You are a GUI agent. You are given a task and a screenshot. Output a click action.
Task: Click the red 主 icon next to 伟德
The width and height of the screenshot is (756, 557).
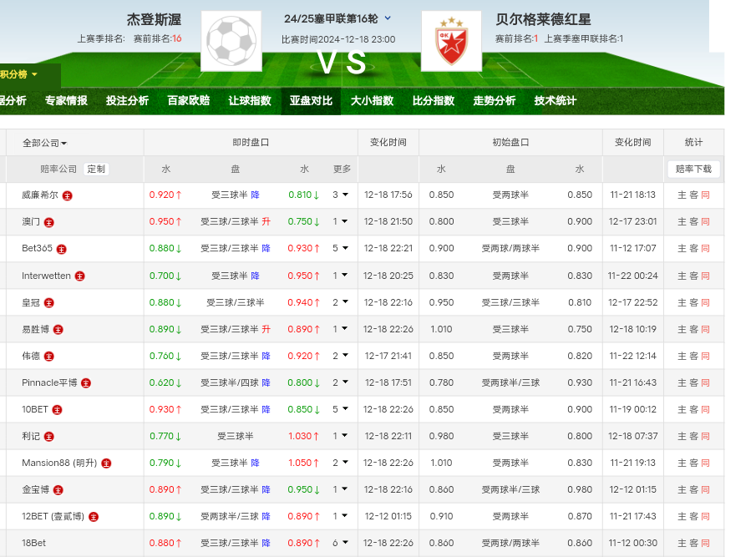pyautogui.click(x=49, y=356)
